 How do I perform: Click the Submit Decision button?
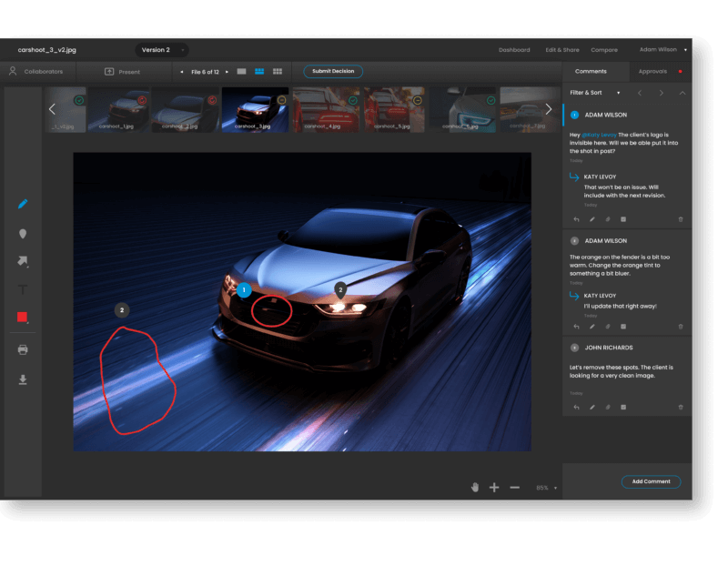coord(331,71)
